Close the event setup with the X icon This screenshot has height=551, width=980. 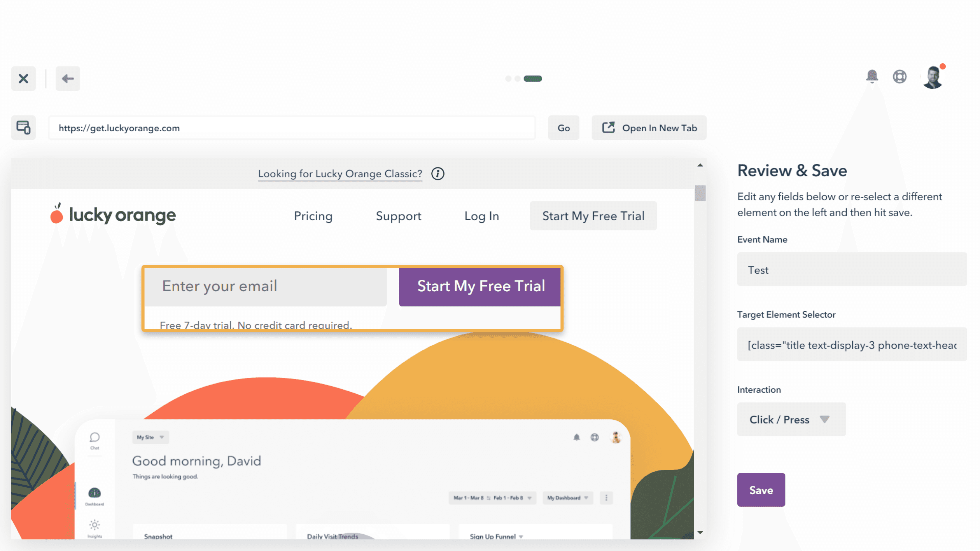(23, 78)
